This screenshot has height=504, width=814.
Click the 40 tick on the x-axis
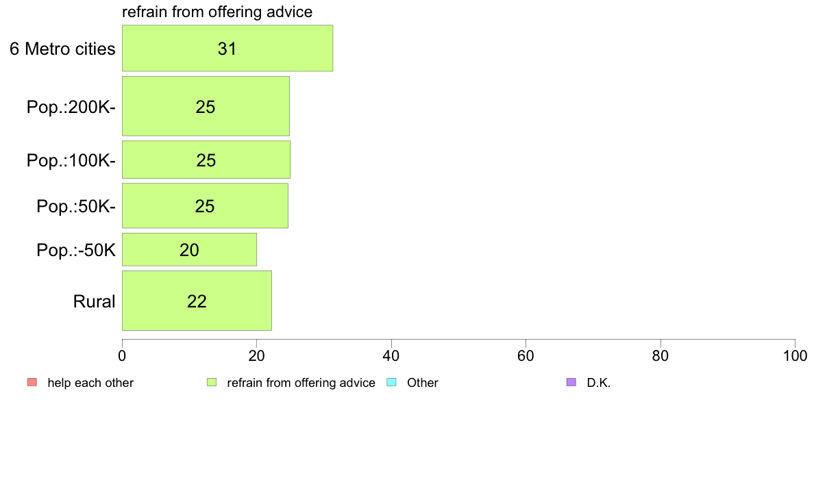[391, 355]
